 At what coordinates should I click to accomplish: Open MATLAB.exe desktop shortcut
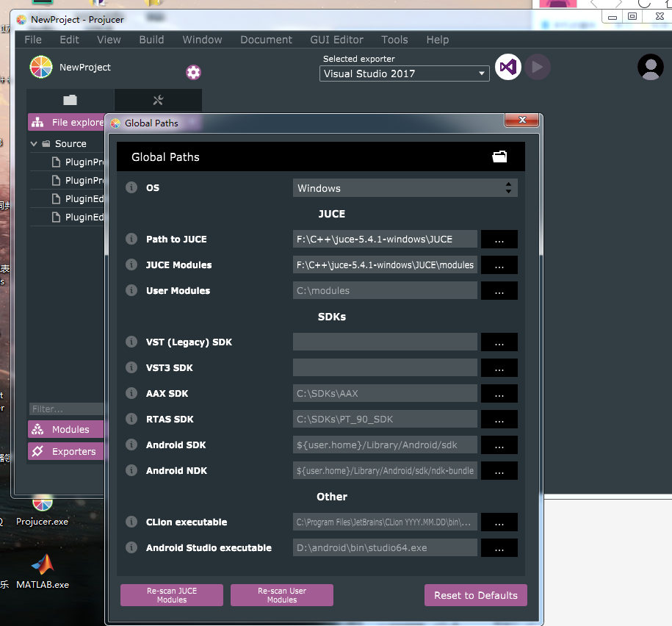coord(43,572)
